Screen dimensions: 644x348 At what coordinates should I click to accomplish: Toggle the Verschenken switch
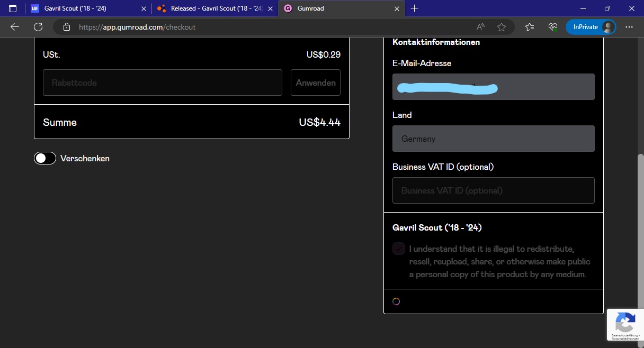coord(45,158)
